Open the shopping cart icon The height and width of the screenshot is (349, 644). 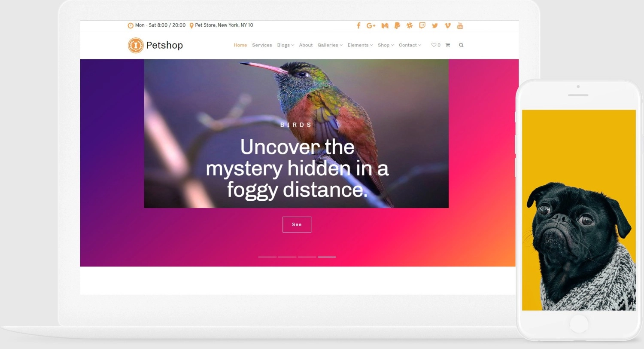point(448,45)
